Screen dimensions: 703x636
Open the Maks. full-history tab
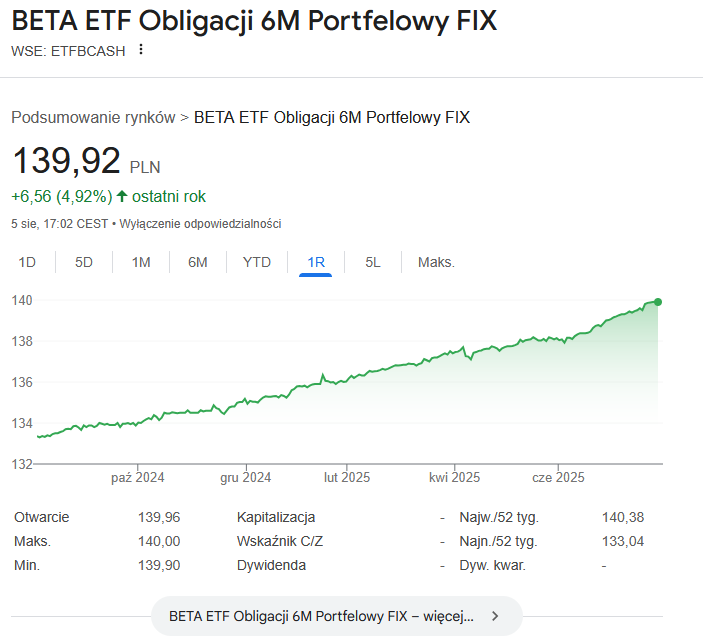click(436, 262)
